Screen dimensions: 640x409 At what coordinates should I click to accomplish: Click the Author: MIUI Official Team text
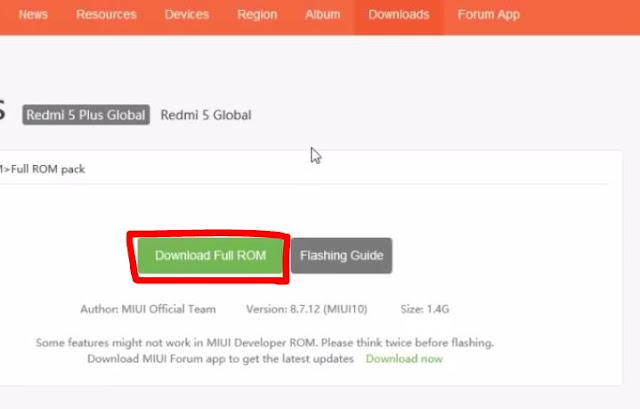click(148, 309)
